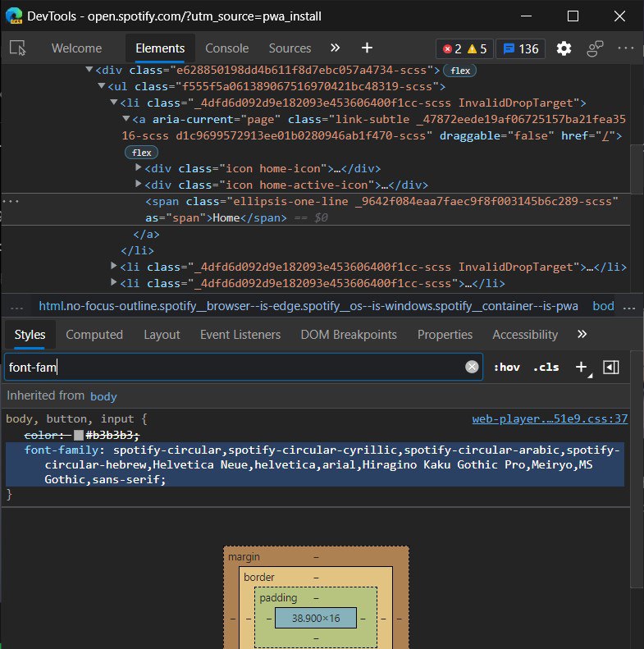
Task: Select the body breadcrumb item
Action: click(603, 306)
